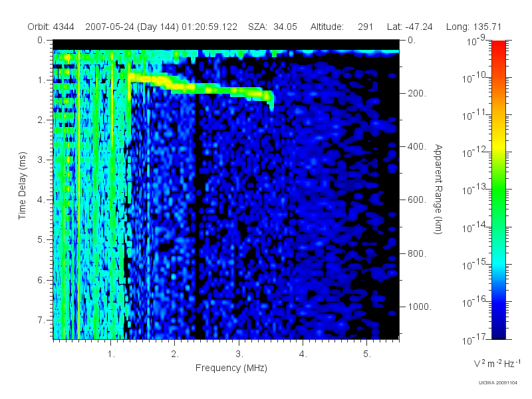Click the color scale bar
The width and height of the screenshot is (532, 399).
tap(498, 190)
